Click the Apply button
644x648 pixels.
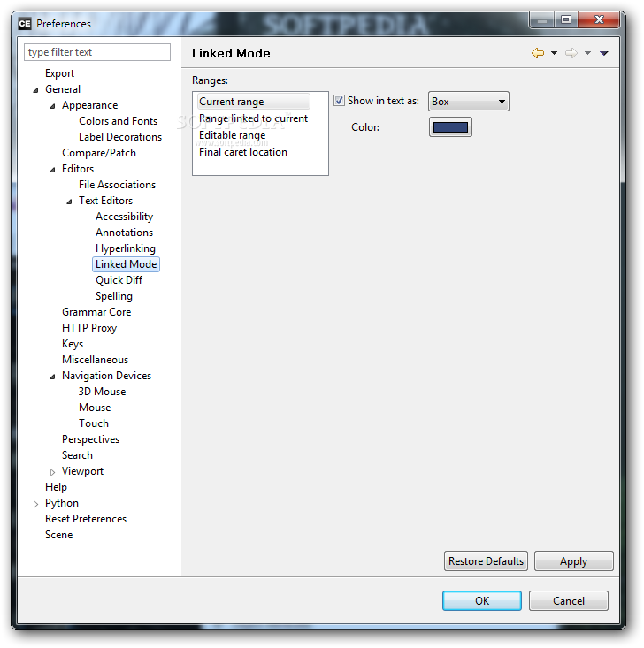pos(574,561)
